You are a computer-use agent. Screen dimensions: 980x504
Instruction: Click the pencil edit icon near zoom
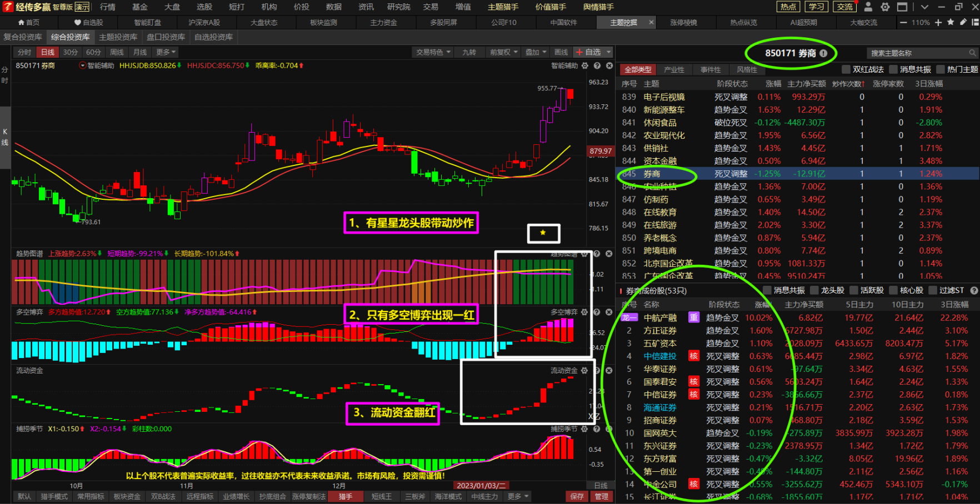tap(963, 22)
